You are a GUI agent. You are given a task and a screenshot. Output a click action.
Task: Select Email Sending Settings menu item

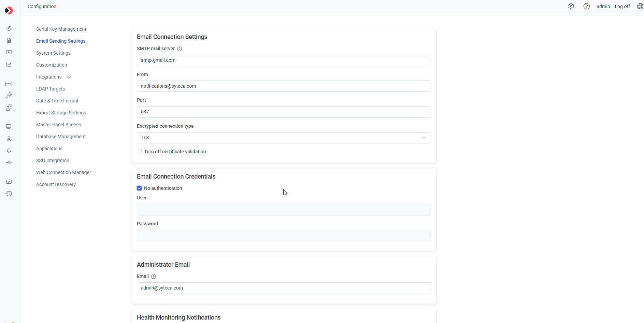coord(61,41)
